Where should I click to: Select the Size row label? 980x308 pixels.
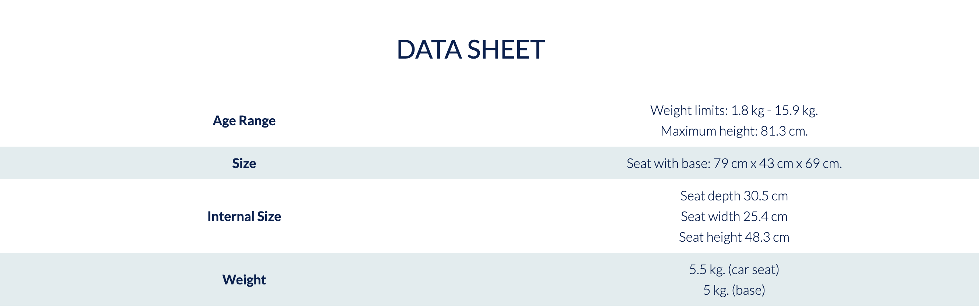point(244,163)
